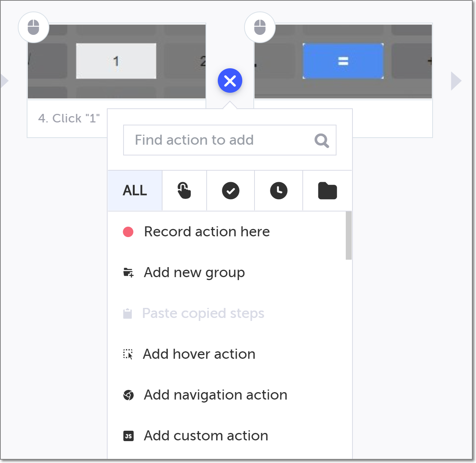
Task: Click mouse icon on step 4 thumbnail
Action: click(33, 27)
